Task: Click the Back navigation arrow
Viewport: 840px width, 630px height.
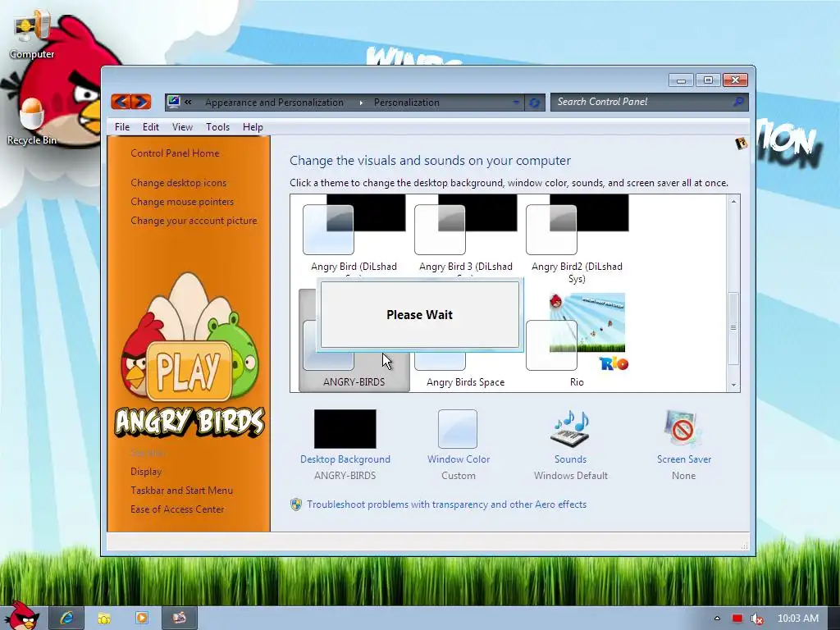Action: pyautogui.click(x=121, y=101)
